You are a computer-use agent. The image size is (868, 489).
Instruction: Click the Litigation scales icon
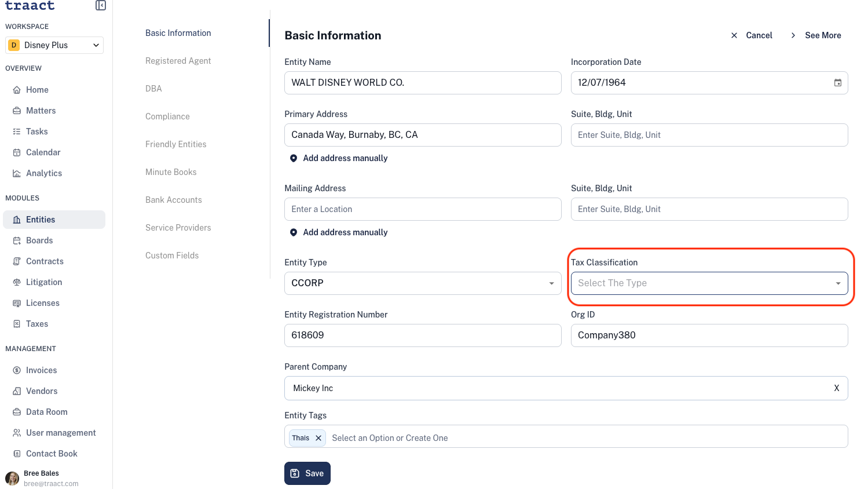click(17, 282)
